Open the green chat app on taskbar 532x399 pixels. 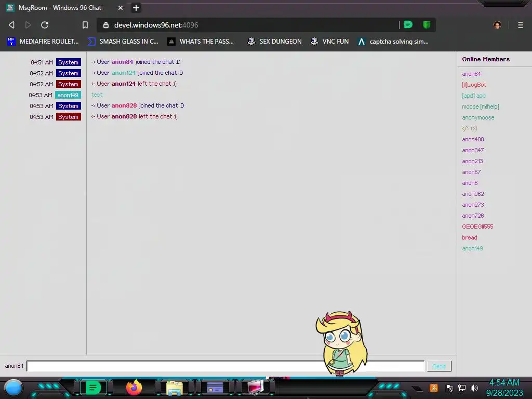pos(94,388)
